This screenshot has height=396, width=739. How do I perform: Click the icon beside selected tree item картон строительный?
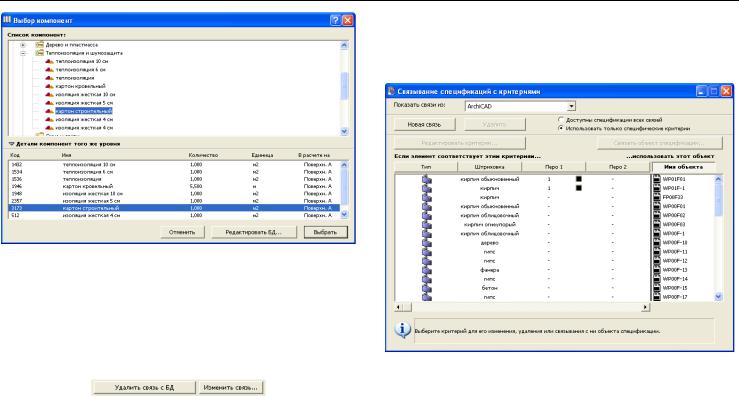[x=49, y=111]
